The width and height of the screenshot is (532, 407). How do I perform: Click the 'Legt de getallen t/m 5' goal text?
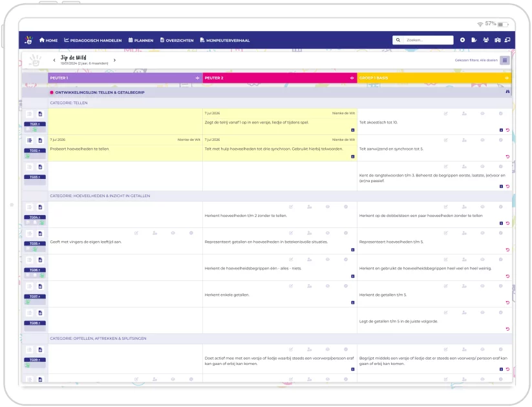398,322
